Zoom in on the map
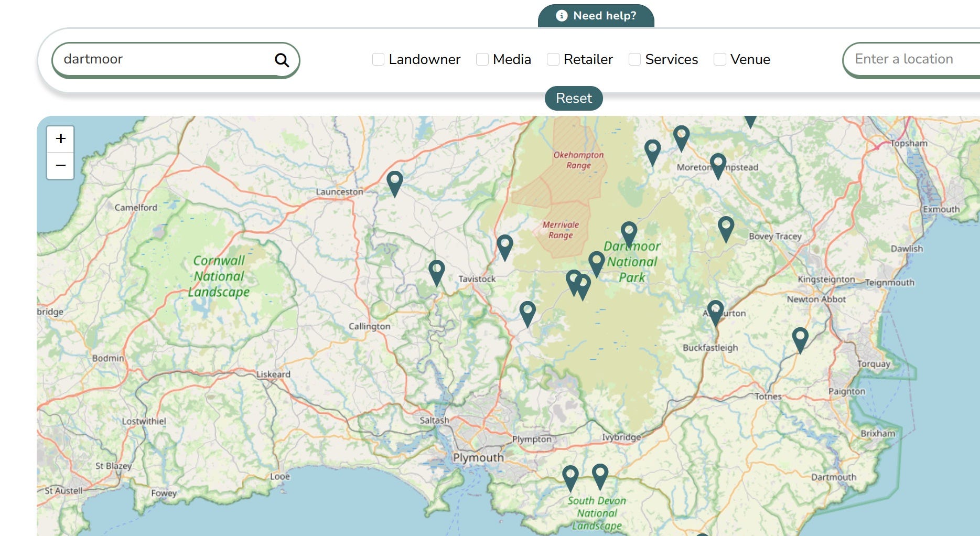980x536 pixels. (60, 139)
